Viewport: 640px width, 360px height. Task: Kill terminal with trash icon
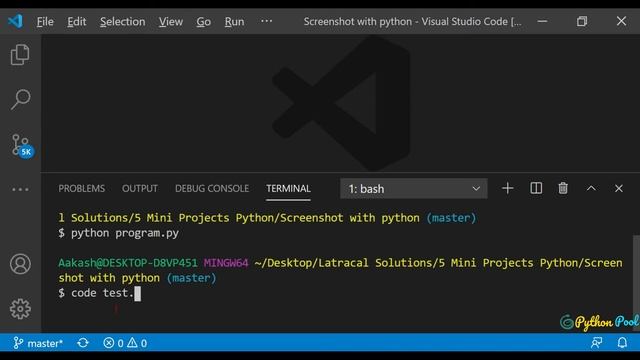coord(563,188)
